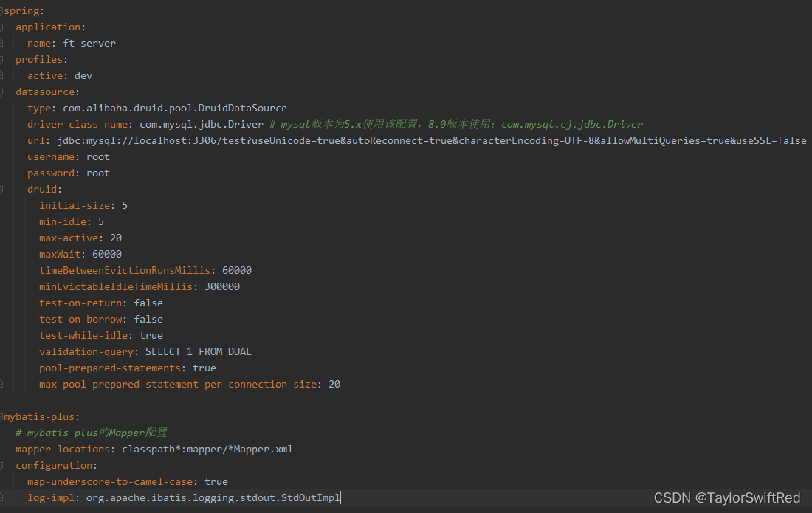
Task: Click the "url" key
Action: [x=36, y=141]
